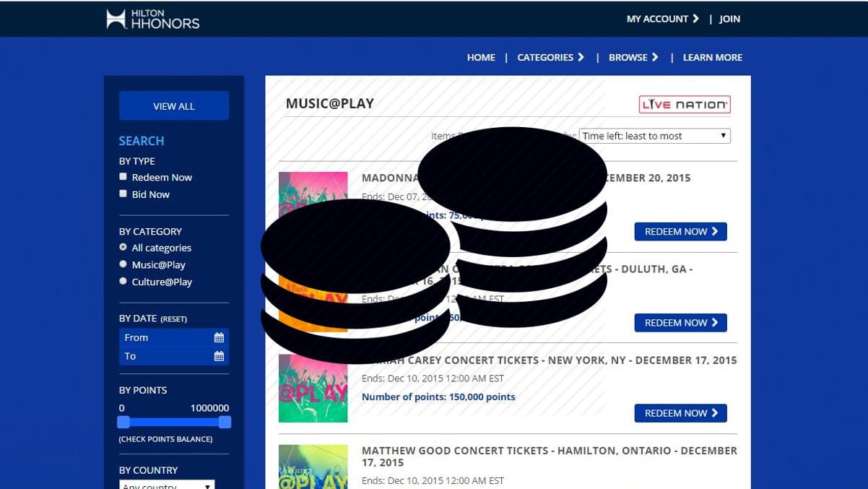Choose the Music@Play category radio button

123,264
